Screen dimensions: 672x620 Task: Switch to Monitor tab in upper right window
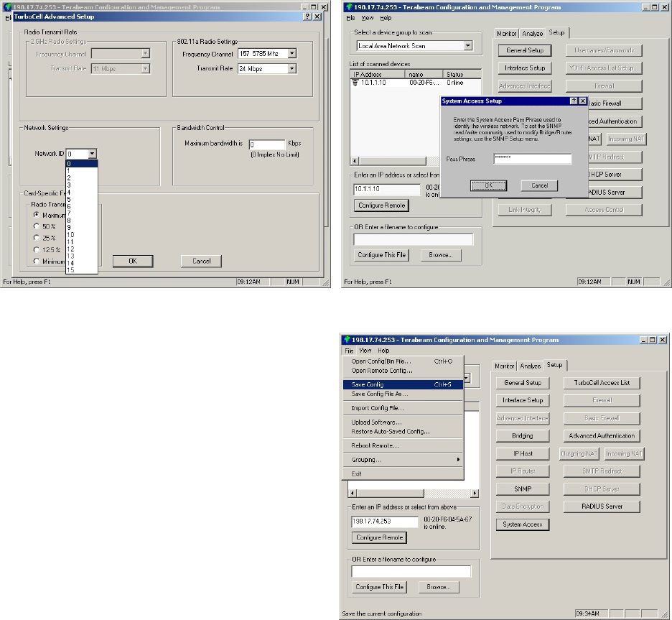507,34
